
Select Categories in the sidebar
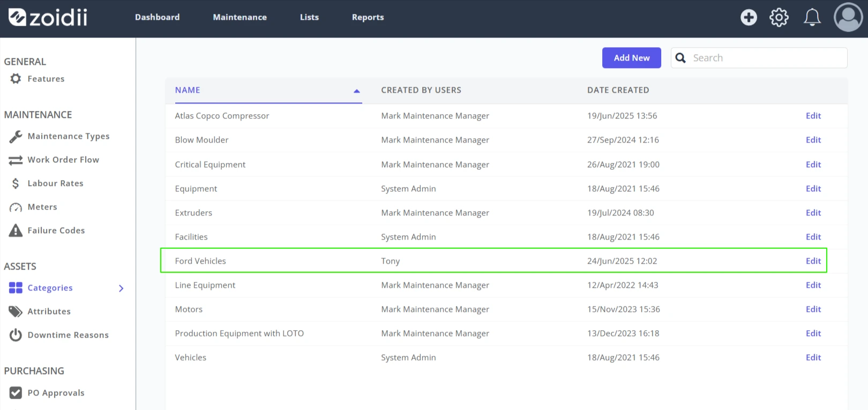pyautogui.click(x=50, y=288)
